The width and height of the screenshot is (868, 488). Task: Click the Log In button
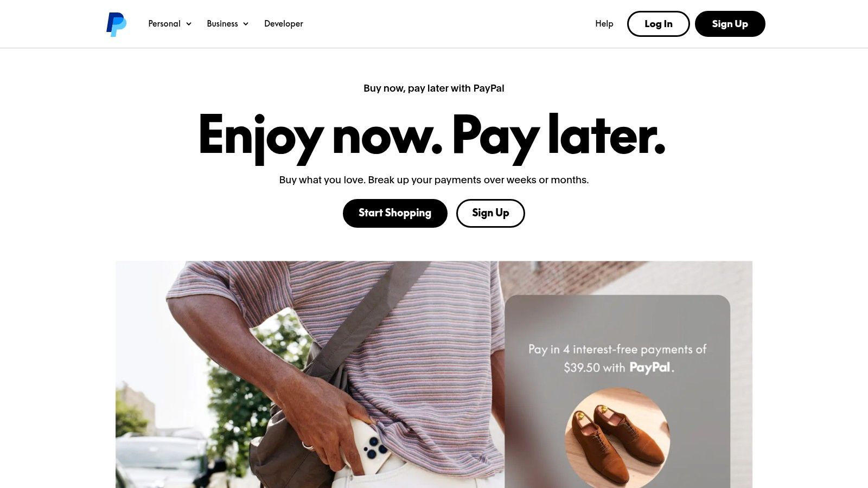658,24
